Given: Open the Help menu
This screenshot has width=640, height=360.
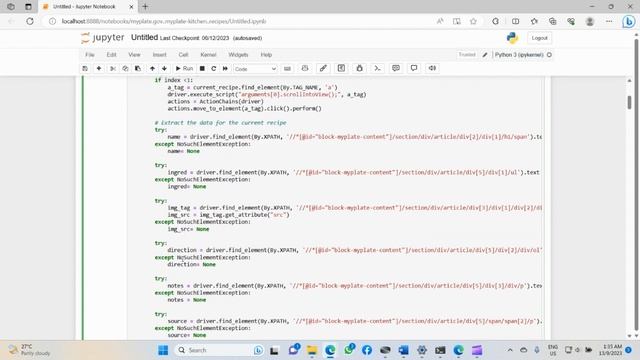Looking at the screenshot, I should click(x=266, y=55).
